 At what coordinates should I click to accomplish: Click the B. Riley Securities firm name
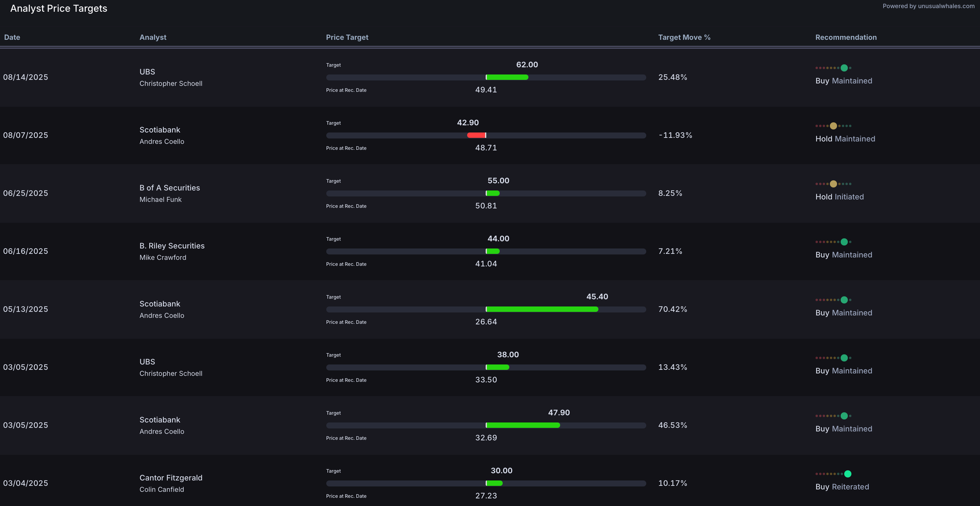tap(172, 246)
